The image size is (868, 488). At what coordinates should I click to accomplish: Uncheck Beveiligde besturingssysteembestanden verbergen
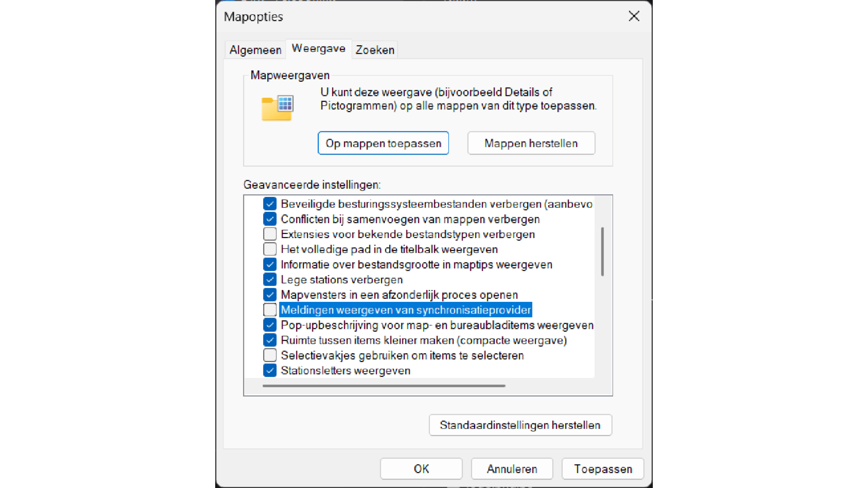(x=270, y=204)
